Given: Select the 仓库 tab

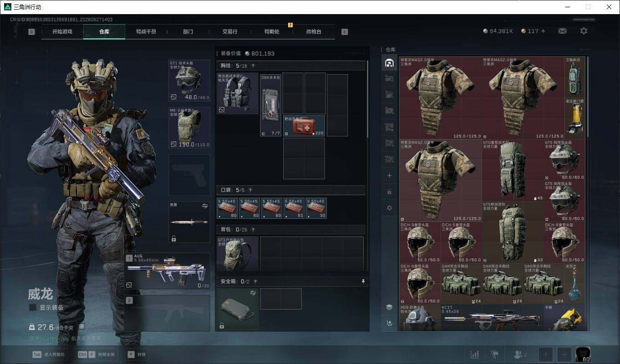Looking at the screenshot, I should click(104, 32).
